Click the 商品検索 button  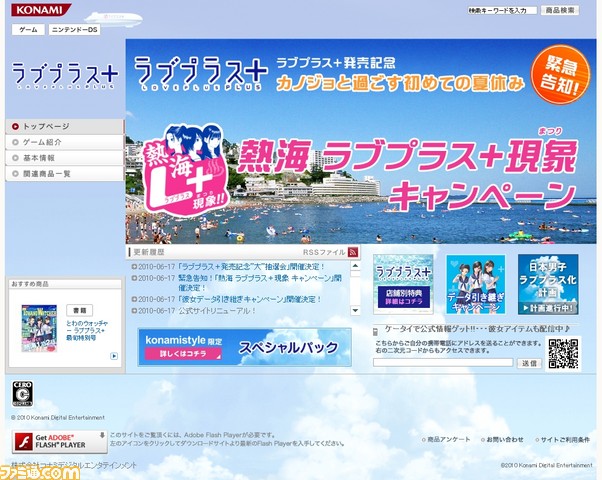pos(560,10)
